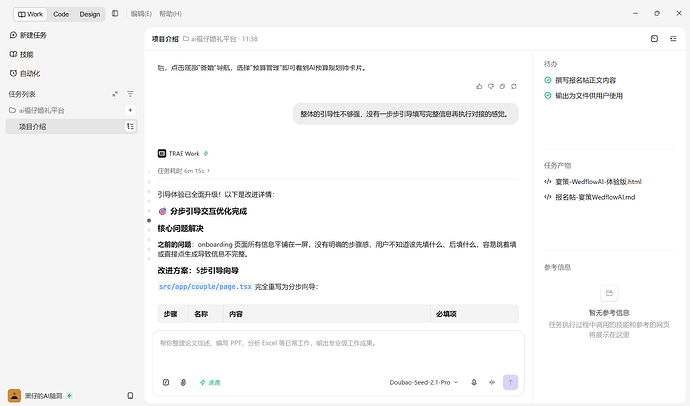The image size is (690, 406).
Task: Open the Doubao-Seed-2.1-Pro model dropdown
Action: click(x=423, y=382)
